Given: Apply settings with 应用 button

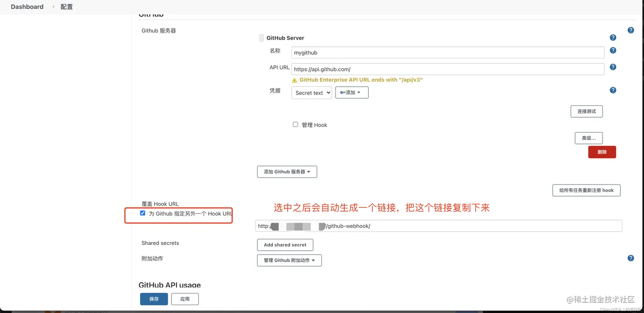Looking at the screenshot, I should click(185, 299).
